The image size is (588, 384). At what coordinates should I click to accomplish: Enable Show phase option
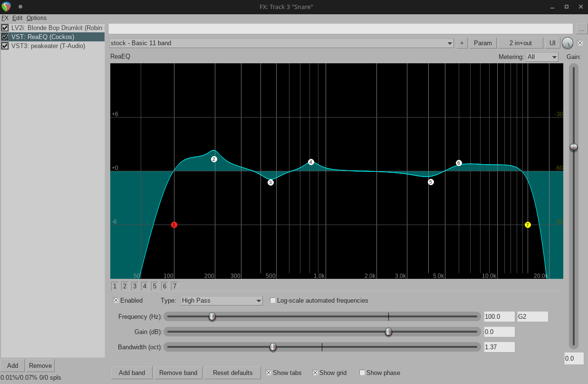pyautogui.click(x=362, y=373)
